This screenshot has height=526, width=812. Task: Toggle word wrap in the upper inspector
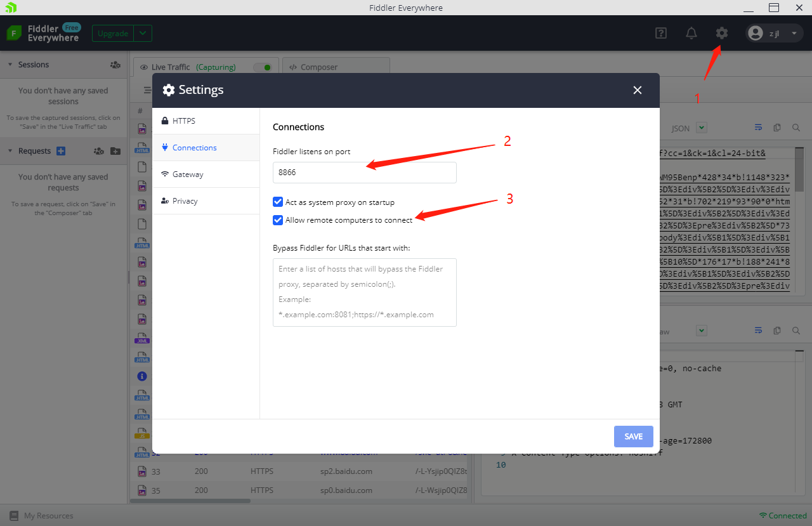tap(758, 128)
